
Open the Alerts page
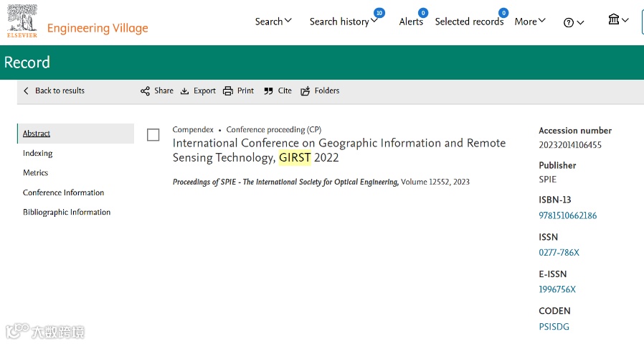point(411,22)
